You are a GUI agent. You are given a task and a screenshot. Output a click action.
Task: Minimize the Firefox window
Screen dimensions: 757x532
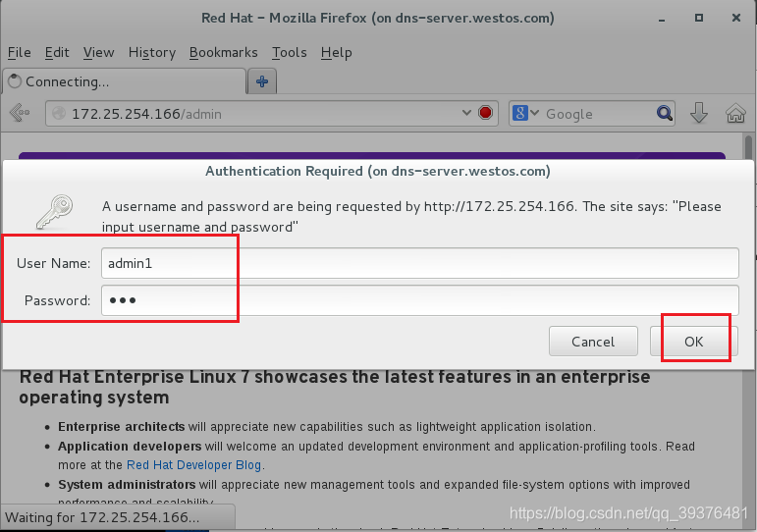pos(662,19)
